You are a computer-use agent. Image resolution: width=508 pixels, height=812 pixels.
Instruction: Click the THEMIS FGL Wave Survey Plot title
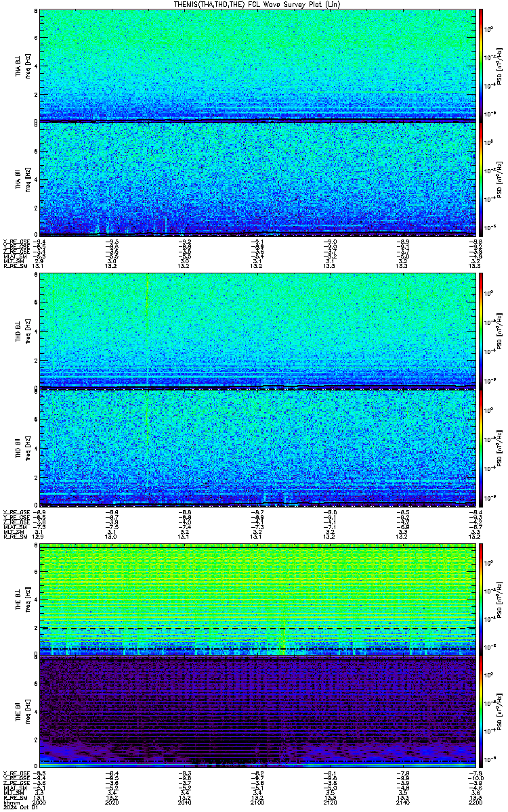(258, 4)
